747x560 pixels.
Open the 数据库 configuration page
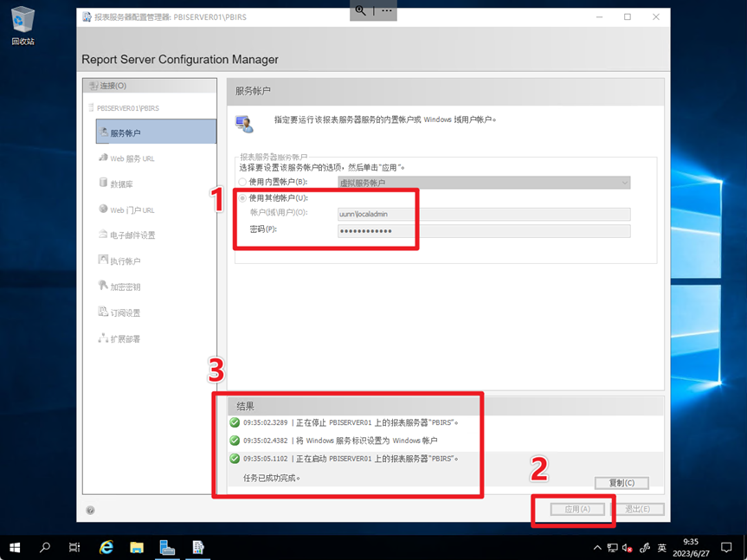click(x=121, y=183)
